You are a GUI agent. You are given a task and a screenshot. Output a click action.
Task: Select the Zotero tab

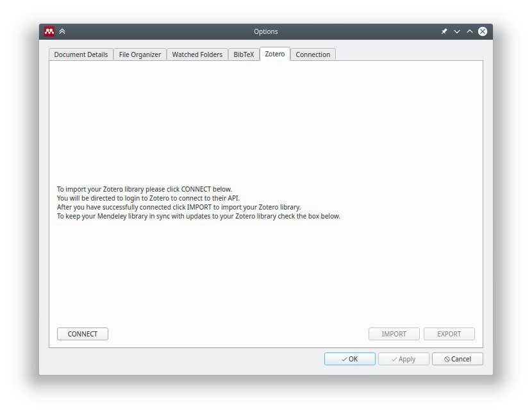[275, 54]
